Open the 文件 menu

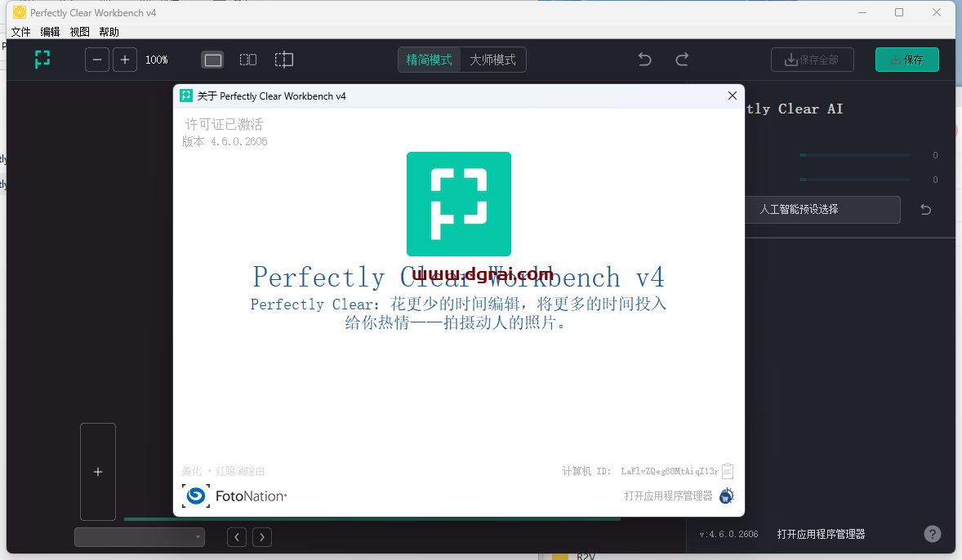click(x=21, y=32)
